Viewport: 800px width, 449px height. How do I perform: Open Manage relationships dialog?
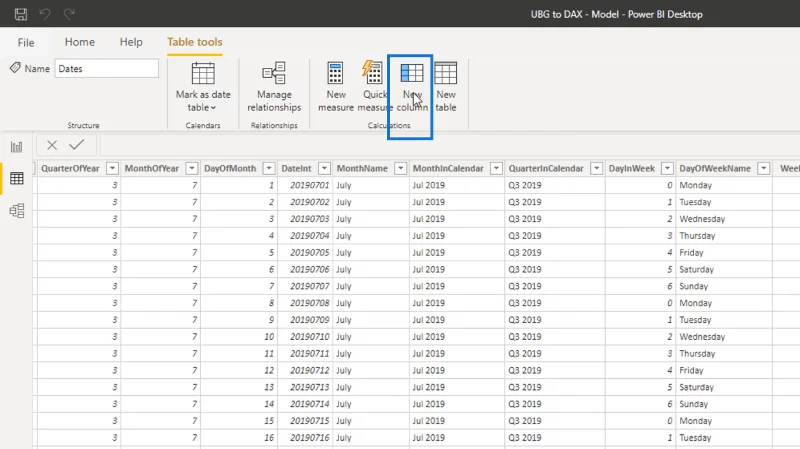pos(274,87)
